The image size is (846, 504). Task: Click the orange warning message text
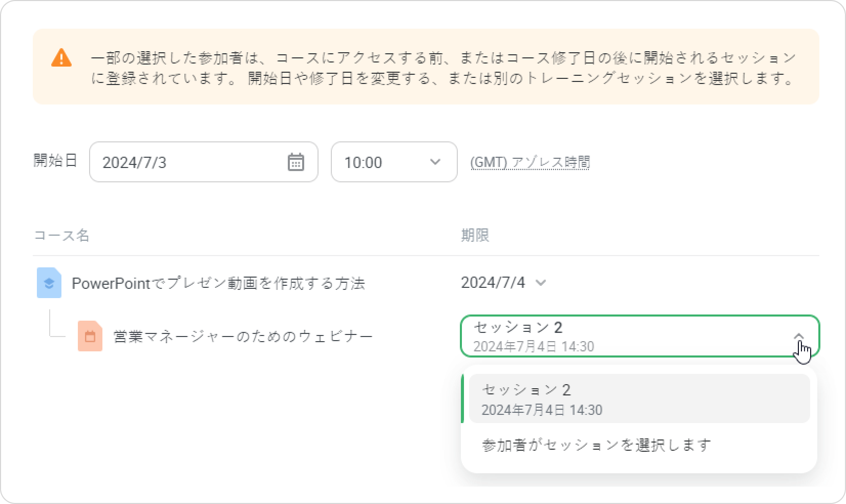point(443,68)
